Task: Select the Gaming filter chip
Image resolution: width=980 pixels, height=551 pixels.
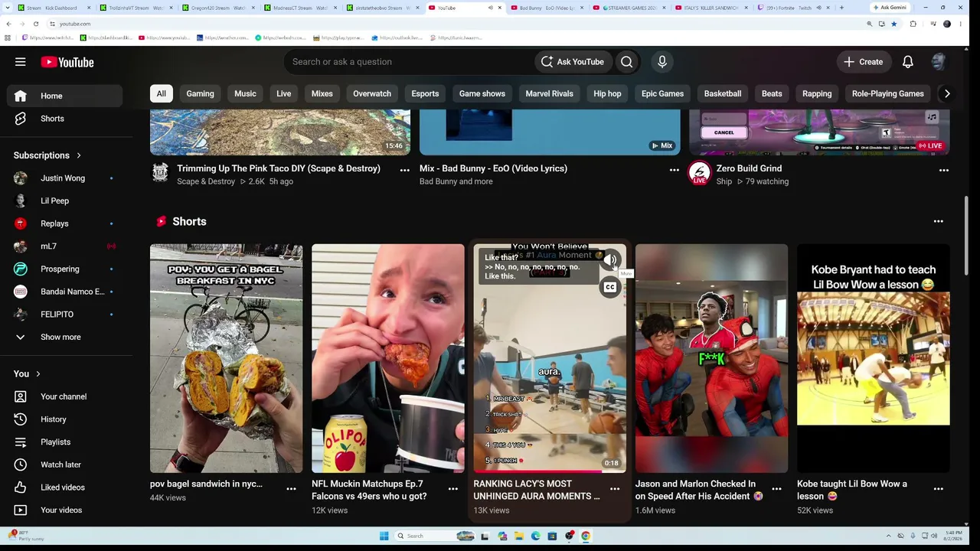Action: pos(200,93)
